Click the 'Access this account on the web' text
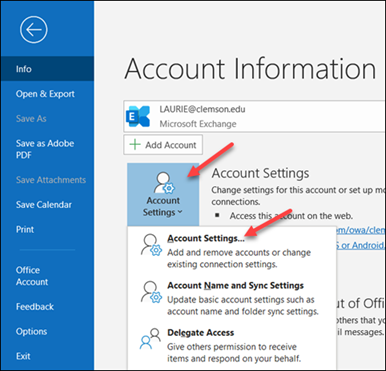386x371 pixels. [291, 216]
